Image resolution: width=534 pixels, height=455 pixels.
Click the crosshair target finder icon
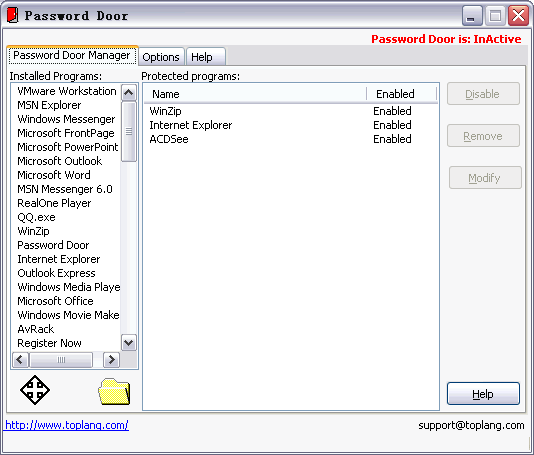click(35, 390)
